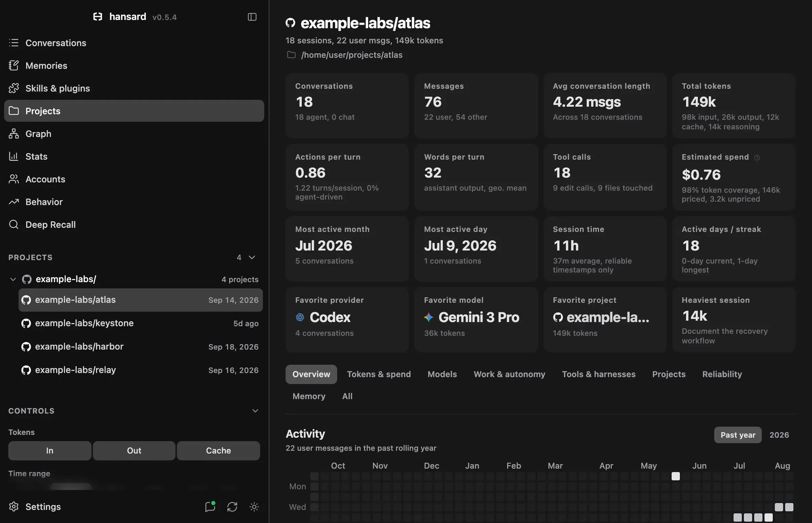Collapse the sidebar with the panel icon
The height and width of the screenshot is (523, 812).
point(252,17)
